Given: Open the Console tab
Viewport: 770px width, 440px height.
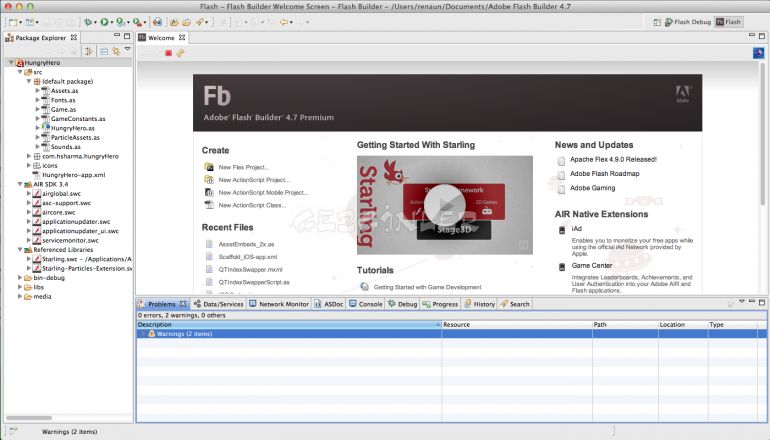Looking at the screenshot, I should [366, 304].
